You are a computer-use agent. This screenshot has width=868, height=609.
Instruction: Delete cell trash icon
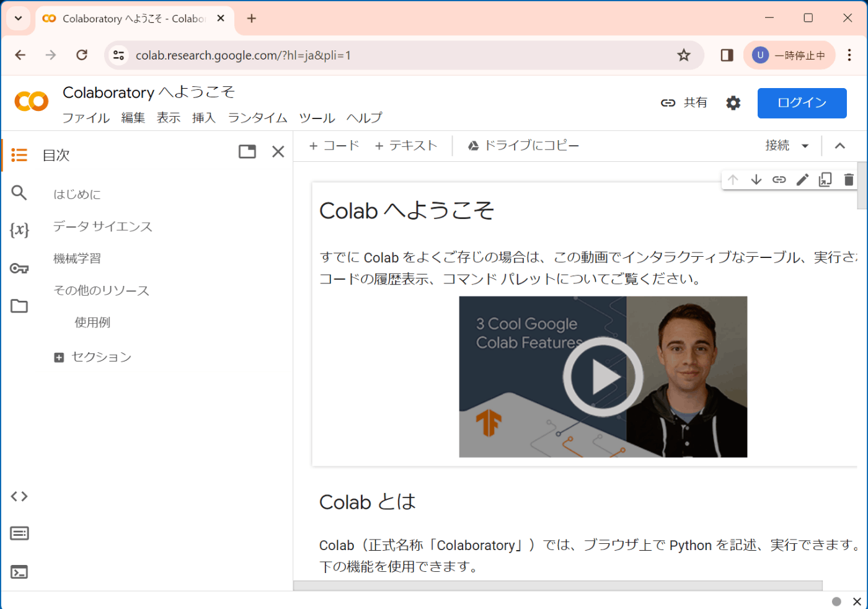click(849, 180)
